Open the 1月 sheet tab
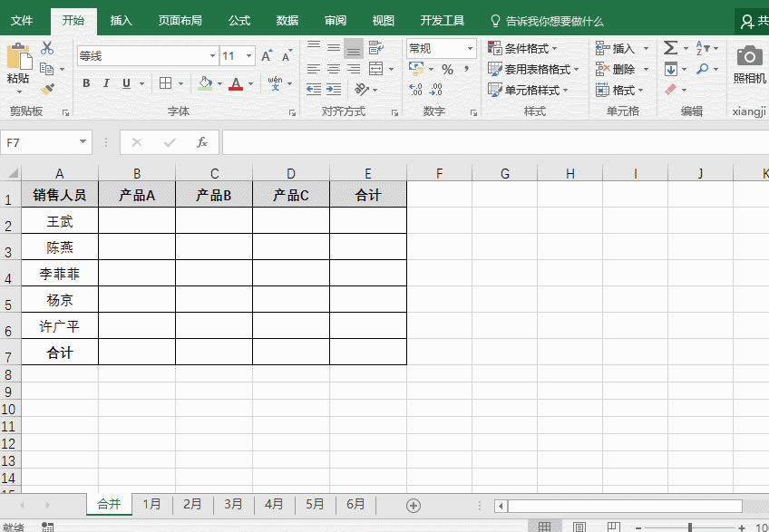The height and width of the screenshot is (532, 769). [151, 505]
